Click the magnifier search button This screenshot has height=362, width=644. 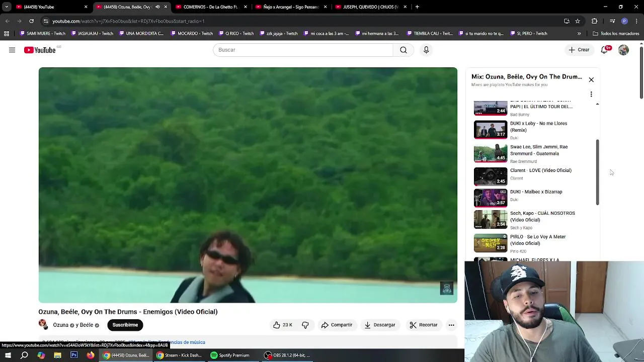click(404, 50)
